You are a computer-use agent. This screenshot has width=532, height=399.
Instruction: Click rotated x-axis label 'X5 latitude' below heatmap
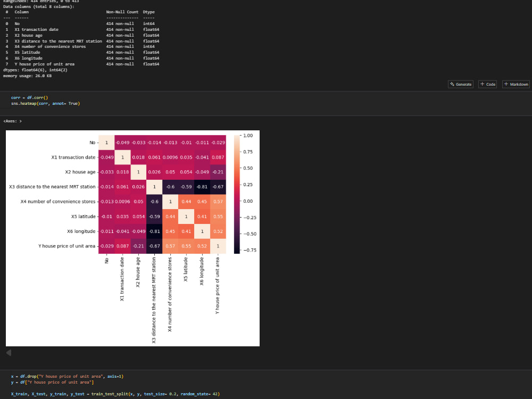tap(186, 269)
